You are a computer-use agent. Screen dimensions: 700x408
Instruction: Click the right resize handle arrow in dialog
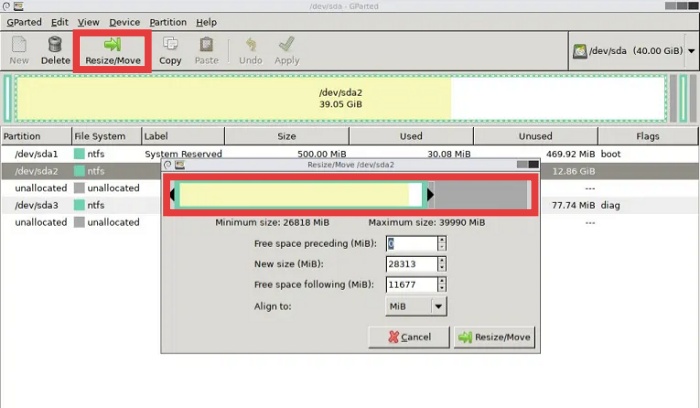(x=430, y=195)
